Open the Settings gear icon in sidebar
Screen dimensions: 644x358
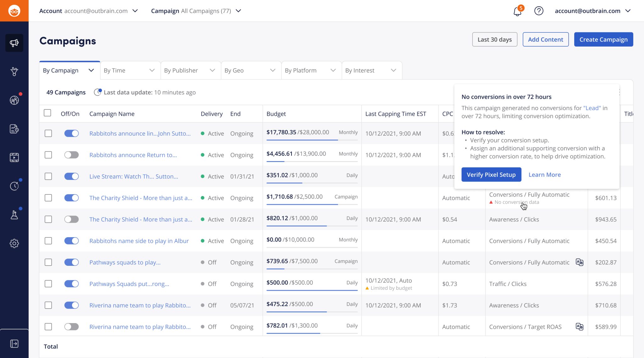click(x=14, y=243)
